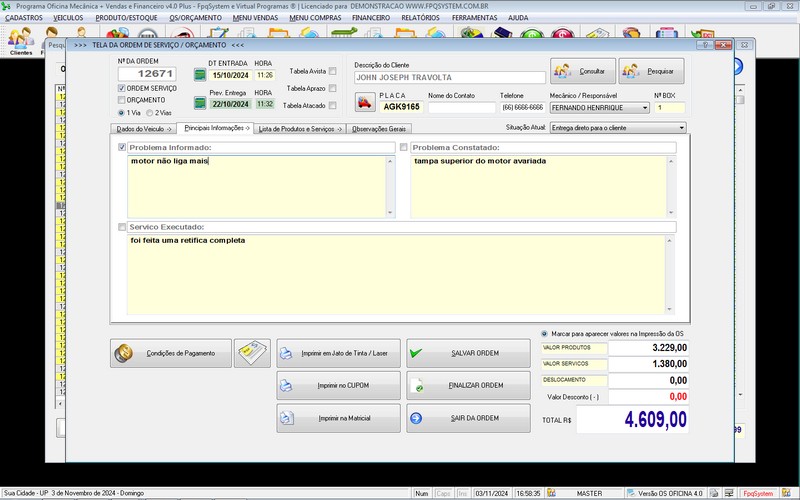Click SAIR DA ORDEM
The width and height of the screenshot is (800, 500).
(x=468, y=418)
